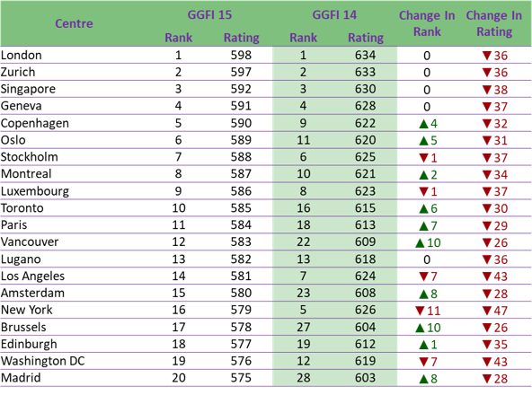Click Singapore's rating change down 38

point(494,90)
